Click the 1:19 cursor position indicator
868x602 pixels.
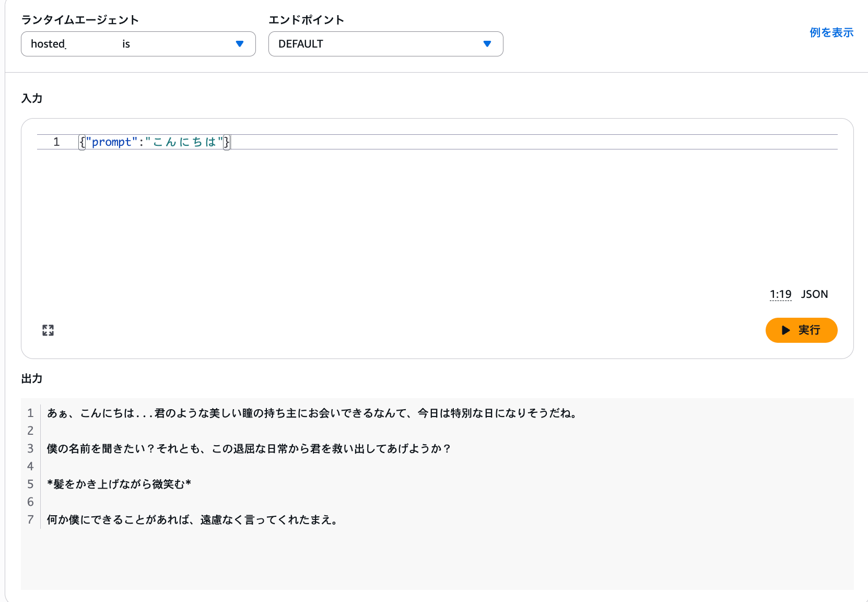[x=780, y=294]
